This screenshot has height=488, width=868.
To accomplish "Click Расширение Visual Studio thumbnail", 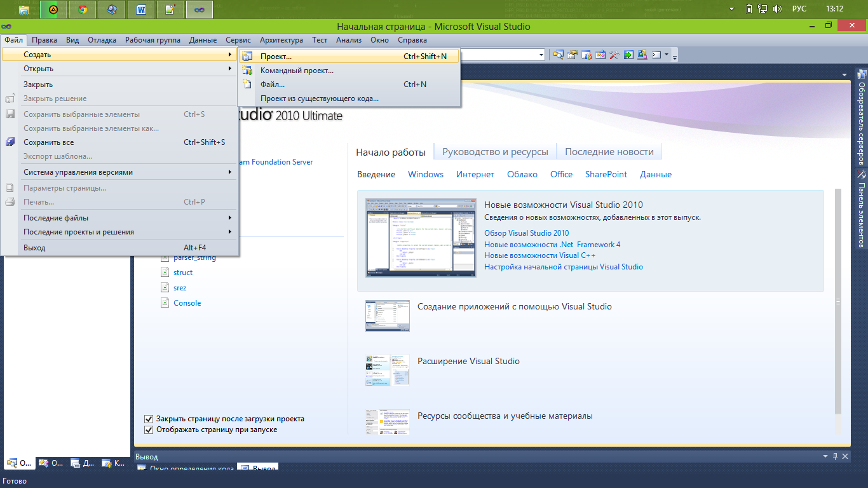I will point(388,370).
